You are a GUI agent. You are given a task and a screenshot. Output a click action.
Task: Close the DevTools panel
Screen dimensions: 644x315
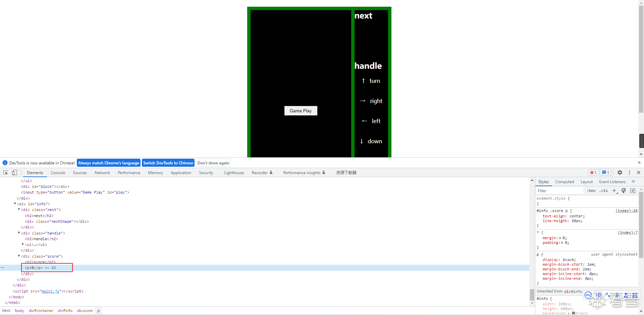click(x=639, y=172)
